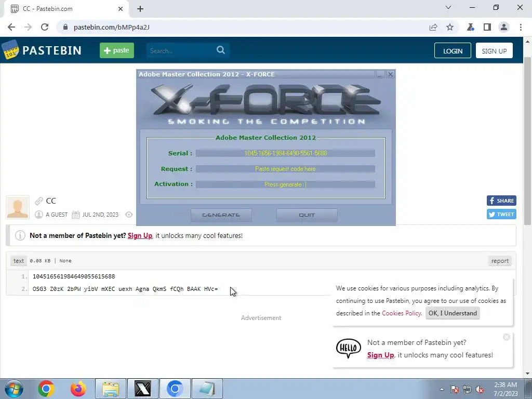Close the CC - Pastebin.com tab
Image resolution: width=532 pixels, height=399 pixels.
(x=121, y=9)
